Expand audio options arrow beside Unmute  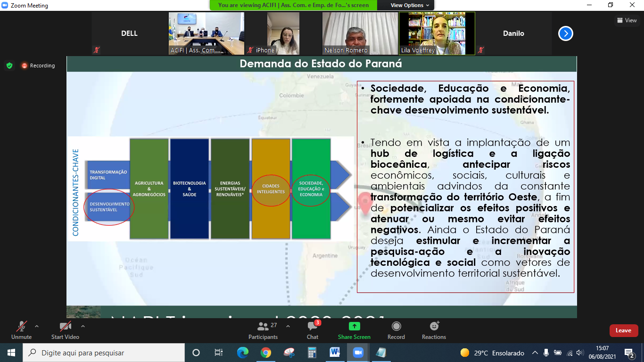(x=37, y=326)
